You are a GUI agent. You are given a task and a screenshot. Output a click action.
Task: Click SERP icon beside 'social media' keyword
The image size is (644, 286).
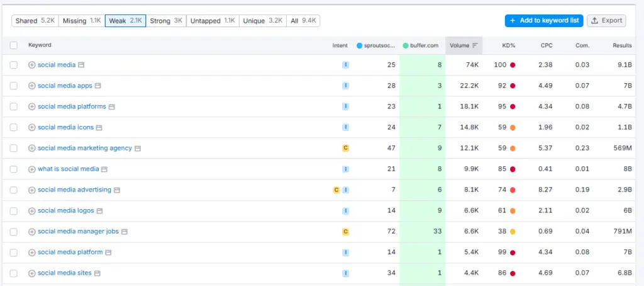pyautogui.click(x=81, y=65)
